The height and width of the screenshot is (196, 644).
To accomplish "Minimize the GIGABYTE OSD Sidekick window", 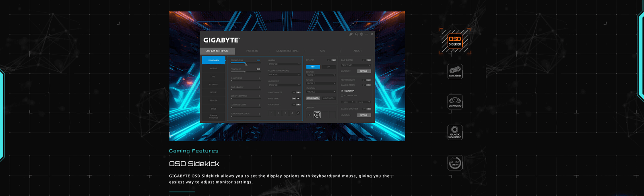I will click(367, 34).
